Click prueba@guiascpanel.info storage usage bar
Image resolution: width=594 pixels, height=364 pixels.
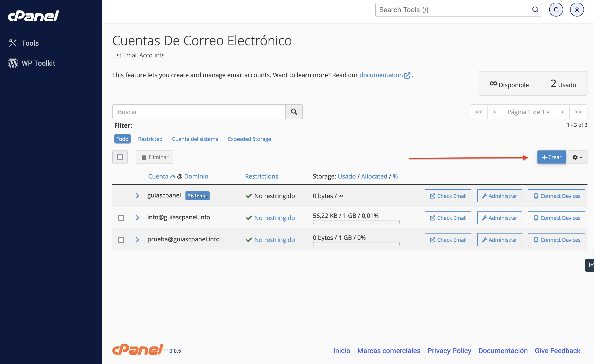tap(356, 244)
